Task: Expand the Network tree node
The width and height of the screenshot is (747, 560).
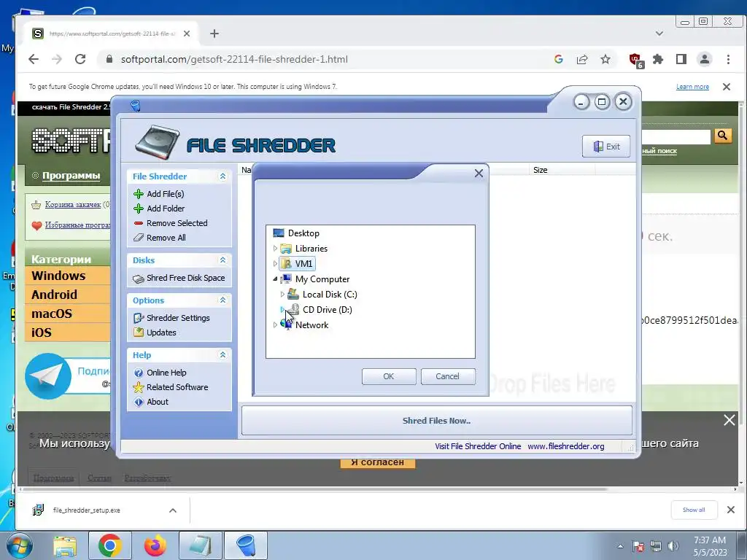Action: click(275, 324)
